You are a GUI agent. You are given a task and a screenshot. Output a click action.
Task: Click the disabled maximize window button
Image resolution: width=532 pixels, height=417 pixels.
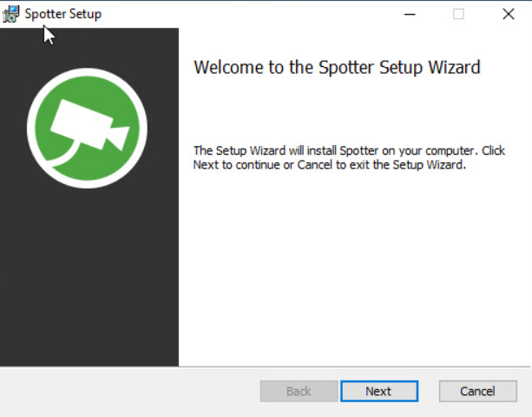click(x=458, y=14)
